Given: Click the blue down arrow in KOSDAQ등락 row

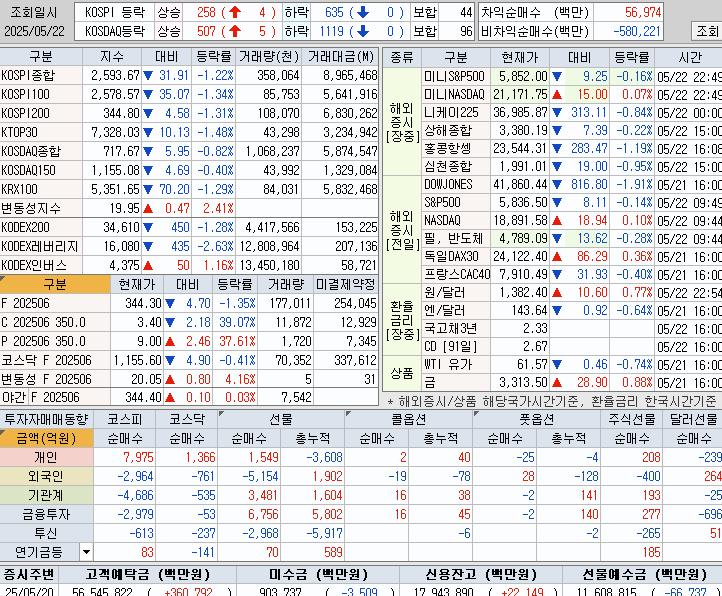Looking at the screenshot, I should pyautogui.click(x=363, y=31).
